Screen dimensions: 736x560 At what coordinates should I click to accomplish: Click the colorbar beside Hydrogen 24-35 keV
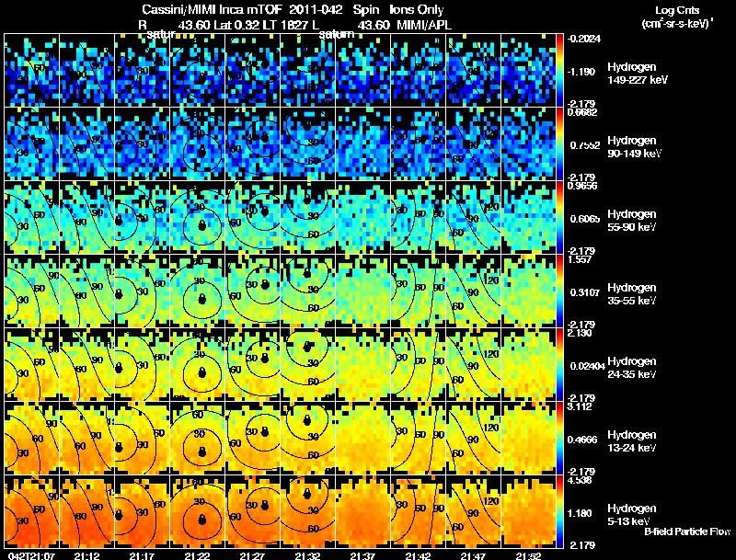click(x=559, y=364)
